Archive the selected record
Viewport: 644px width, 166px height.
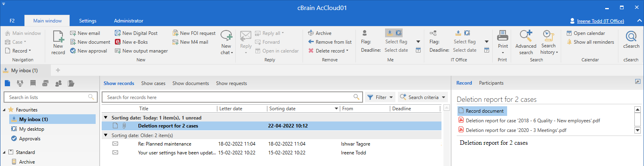pyautogui.click(x=320, y=33)
